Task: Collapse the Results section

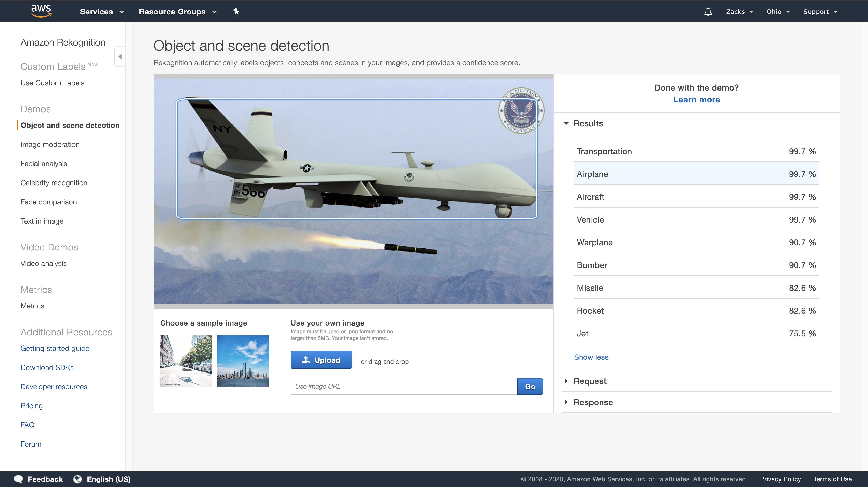Action: click(x=566, y=123)
